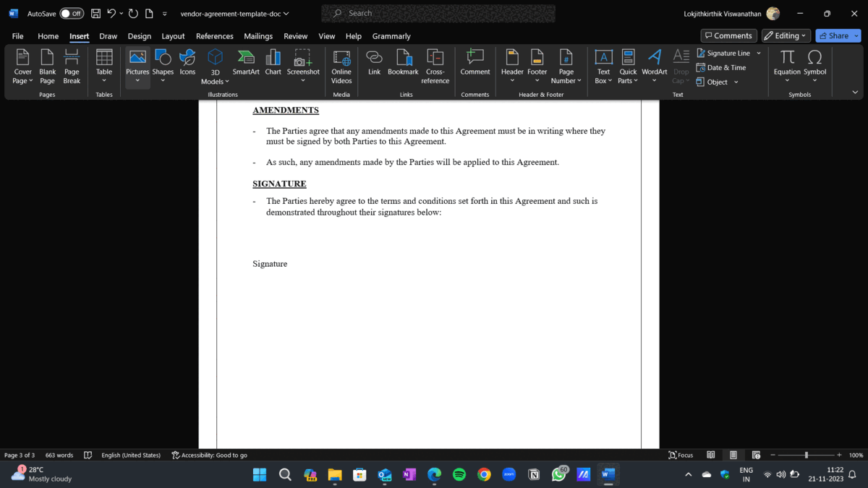Open the 100% zoom level dialog
Screen dimensions: 868x488
(856, 455)
